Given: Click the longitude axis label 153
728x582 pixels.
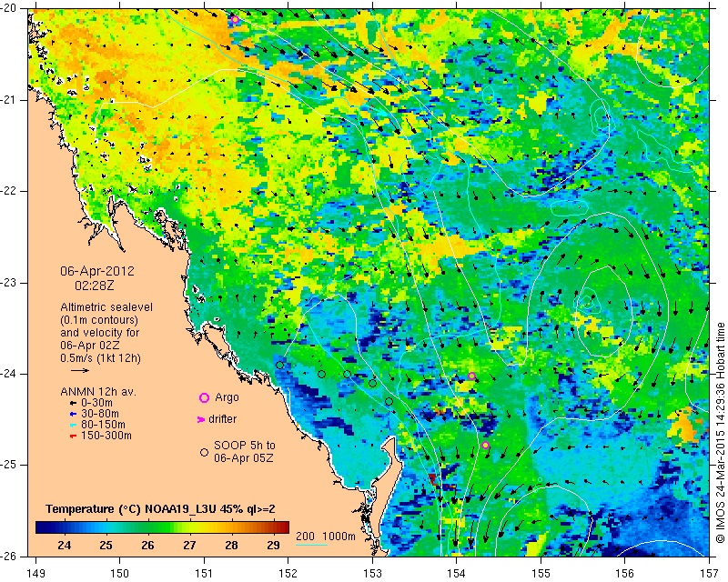Looking at the screenshot, I should point(372,574).
